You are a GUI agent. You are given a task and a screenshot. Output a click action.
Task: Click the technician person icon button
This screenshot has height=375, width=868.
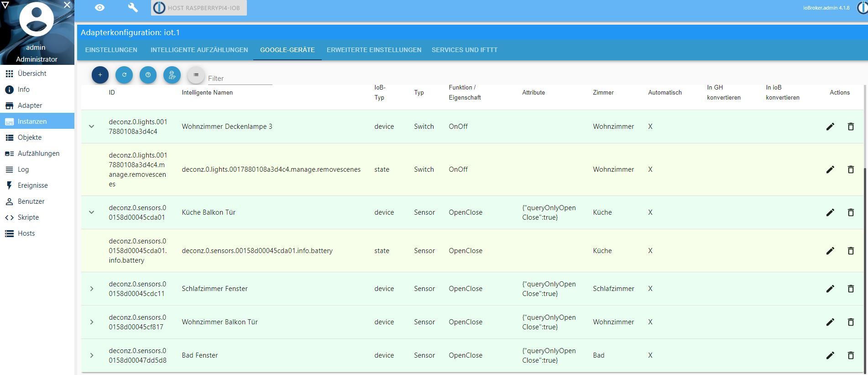tap(172, 75)
